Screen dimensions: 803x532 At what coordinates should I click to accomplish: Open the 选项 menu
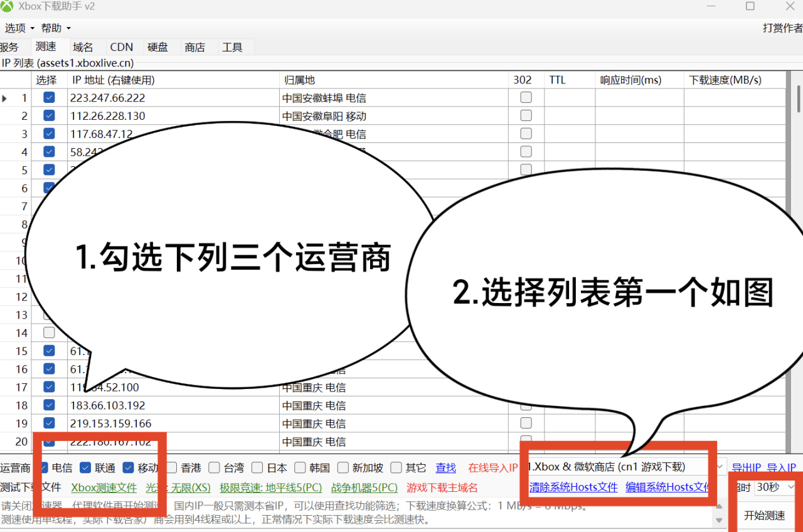pos(19,28)
